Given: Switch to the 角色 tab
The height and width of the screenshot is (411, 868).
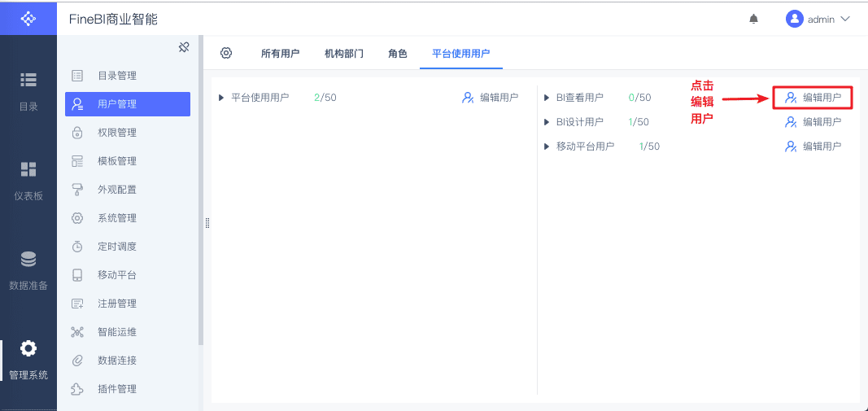Looking at the screenshot, I should tap(398, 54).
